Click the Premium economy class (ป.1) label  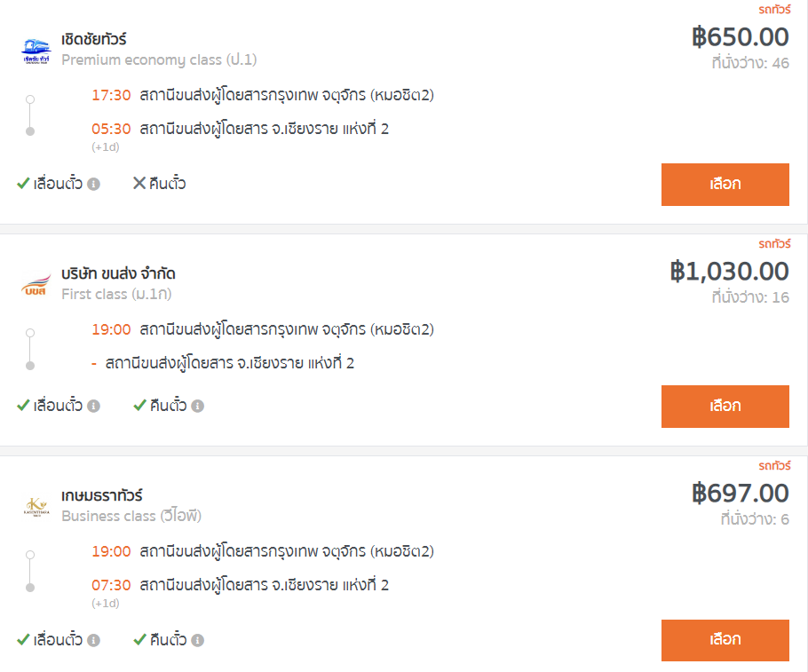(x=159, y=59)
